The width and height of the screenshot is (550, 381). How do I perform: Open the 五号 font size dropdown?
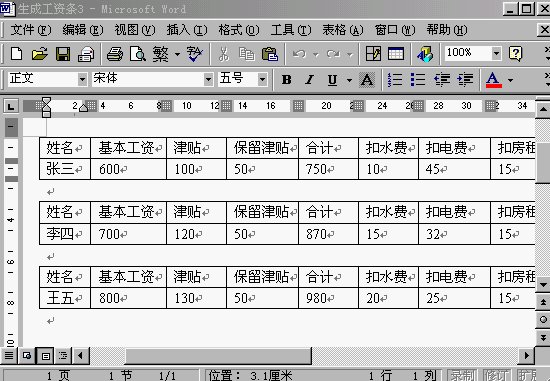point(262,79)
